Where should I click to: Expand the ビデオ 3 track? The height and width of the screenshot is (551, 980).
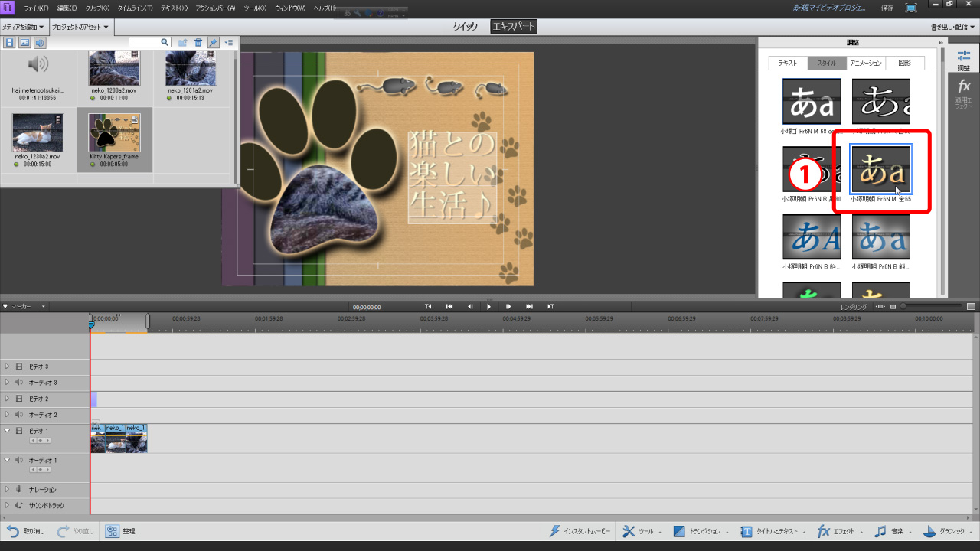pos(8,367)
